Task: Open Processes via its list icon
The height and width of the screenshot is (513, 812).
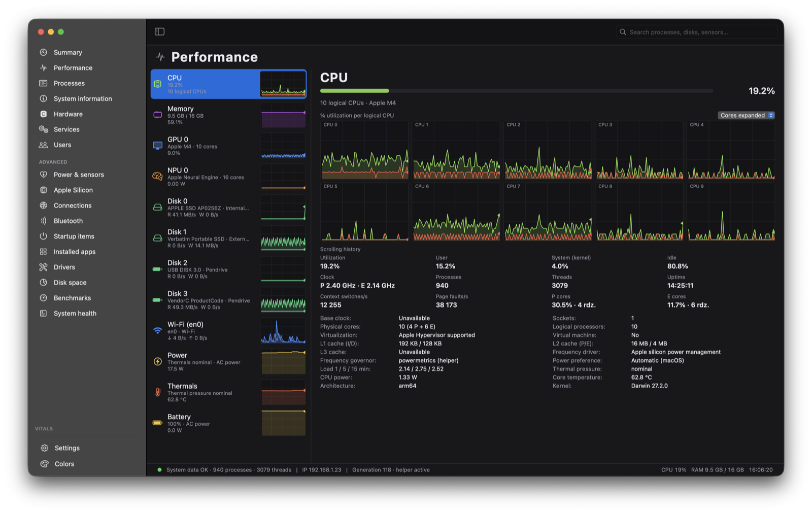Action: [x=44, y=83]
